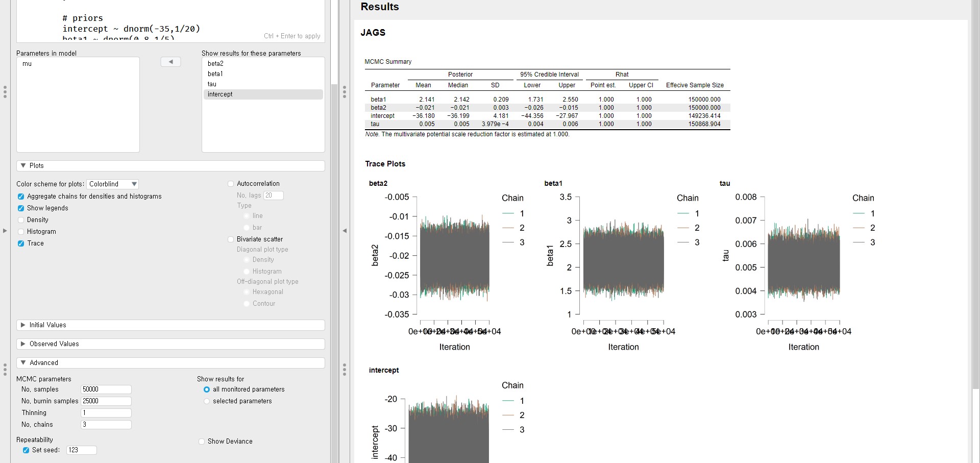Viewport: 980px width, 463px height.
Task: Choose the 'selected parameters' radio option
Action: pos(207,401)
